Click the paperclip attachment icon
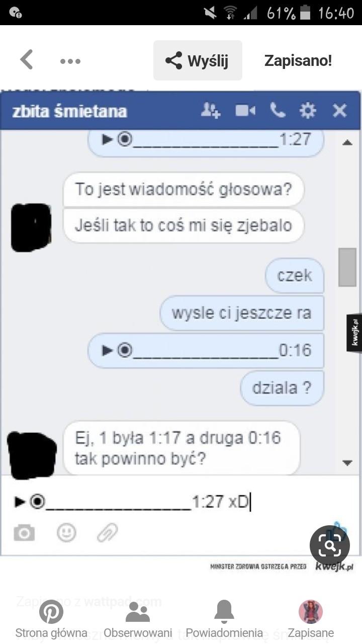Image resolution: width=362 pixels, height=644 pixels. [107, 532]
